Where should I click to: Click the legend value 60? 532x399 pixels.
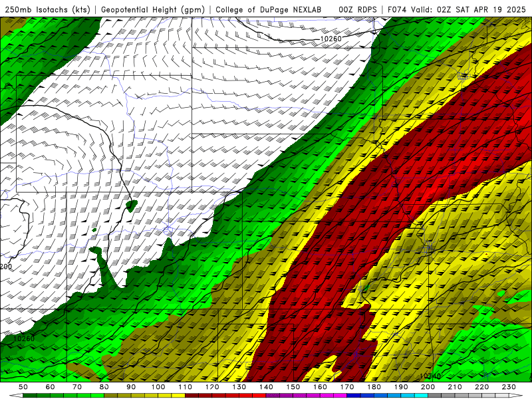50,387
